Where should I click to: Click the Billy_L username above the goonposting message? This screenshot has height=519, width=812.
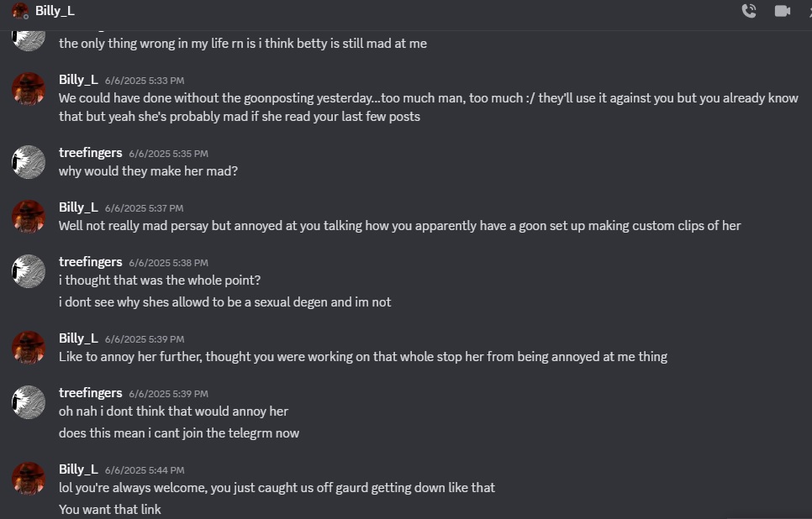pos(78,80)
